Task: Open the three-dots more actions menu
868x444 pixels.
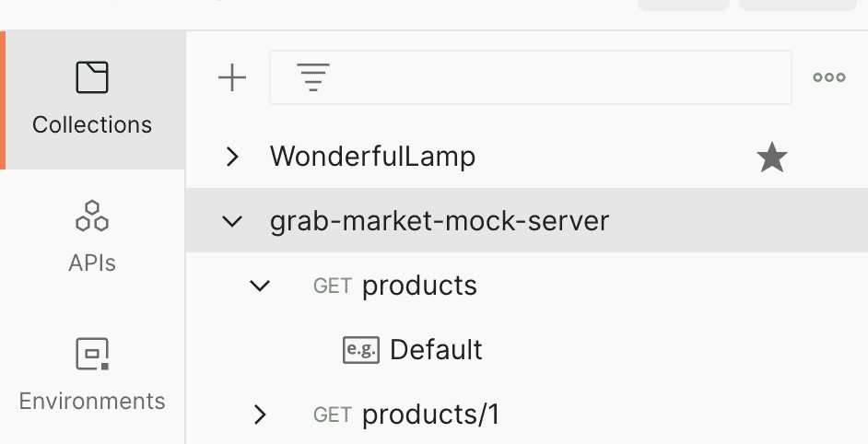Action: (828, 77)
